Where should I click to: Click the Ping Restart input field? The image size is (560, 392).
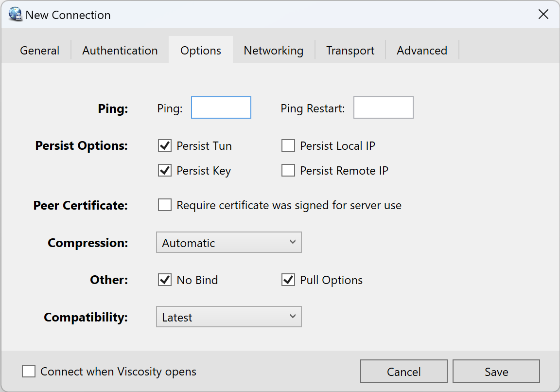pyautogui.click(x=383, y=107)
